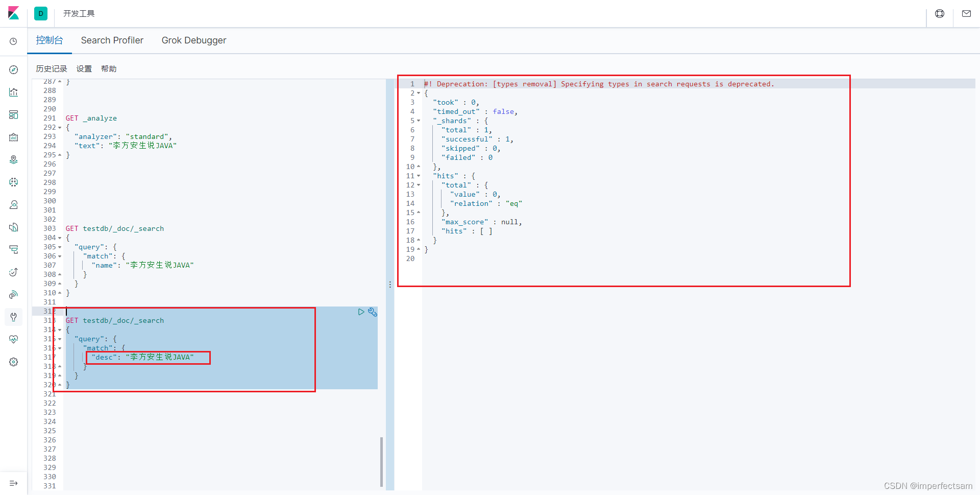Image resolution: width=980 pixels, height=495 pixels.
Task: Collapse _shards block at output line 5
Action: pos(419,121)
